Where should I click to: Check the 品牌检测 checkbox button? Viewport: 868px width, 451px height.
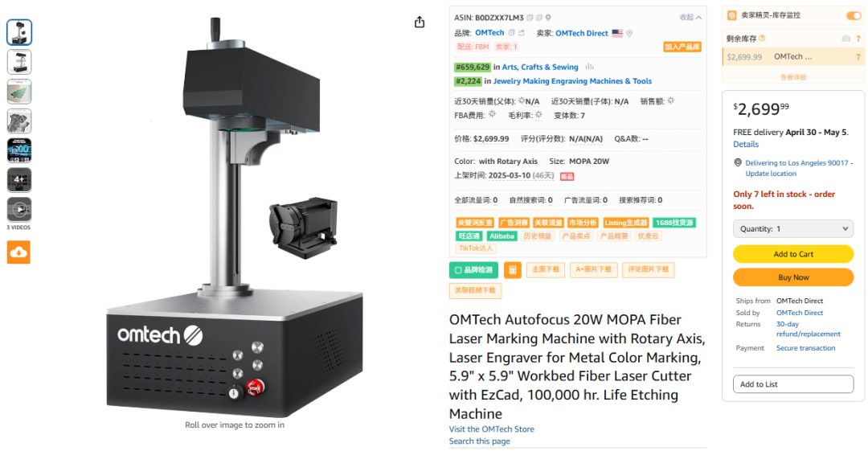[x=474, y=270]
